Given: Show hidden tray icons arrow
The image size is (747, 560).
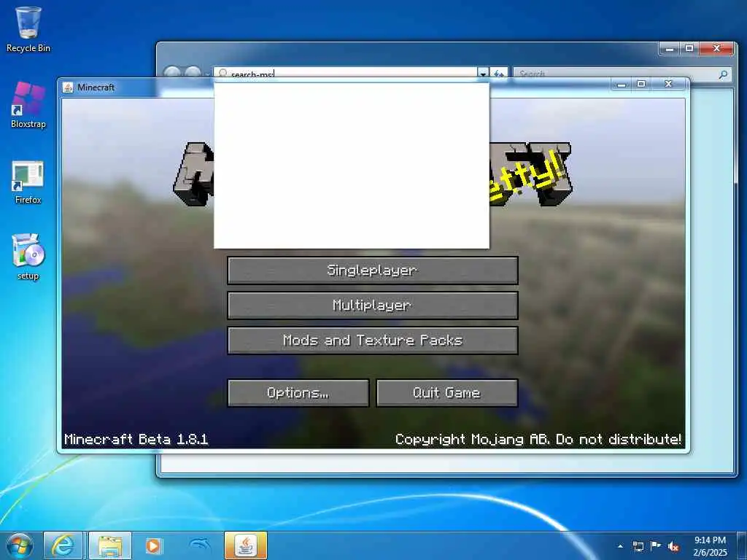Looking at the screenshot, I should (620, 546).
